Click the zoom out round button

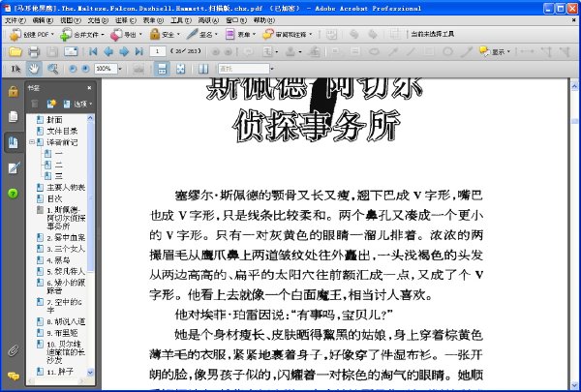(x=73, y=69)
